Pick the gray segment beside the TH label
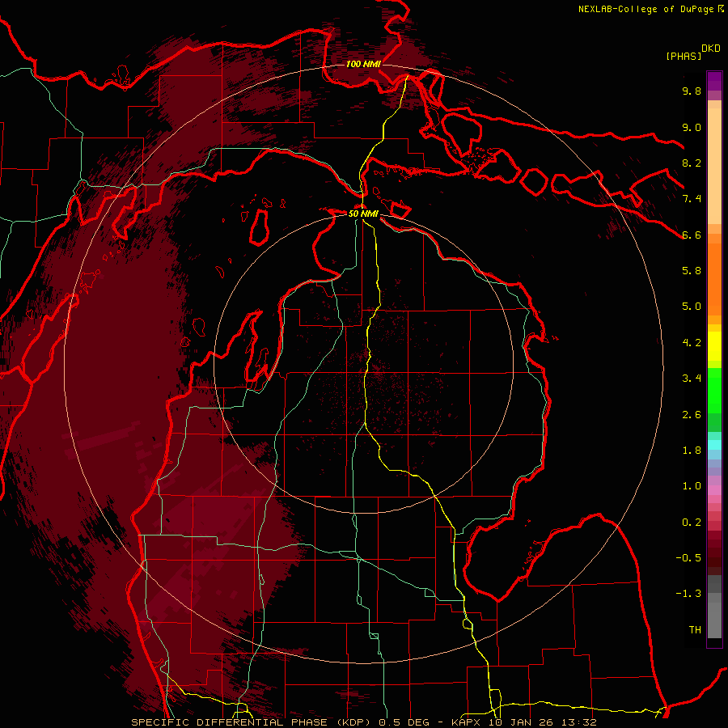The width and height of the screenshot is (728, 728). click(x=714, y=622)
